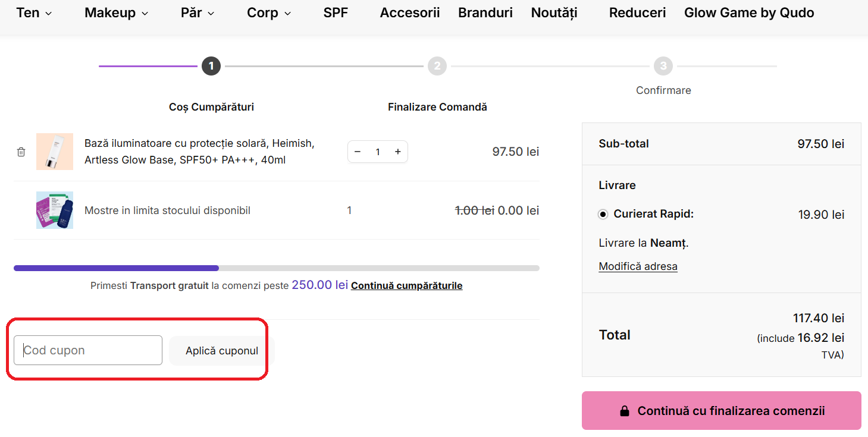Expand the Ten menu dropdown

pos(34,13)
